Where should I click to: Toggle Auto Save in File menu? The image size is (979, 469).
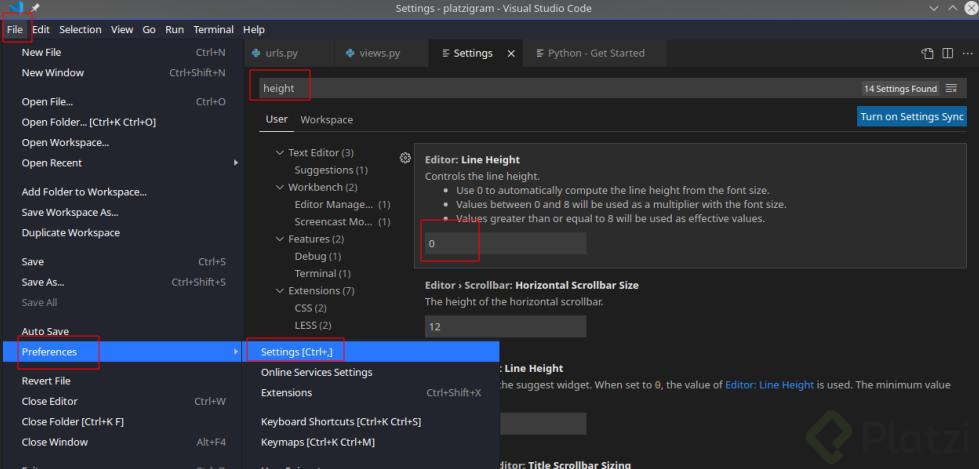pos(123,332)
